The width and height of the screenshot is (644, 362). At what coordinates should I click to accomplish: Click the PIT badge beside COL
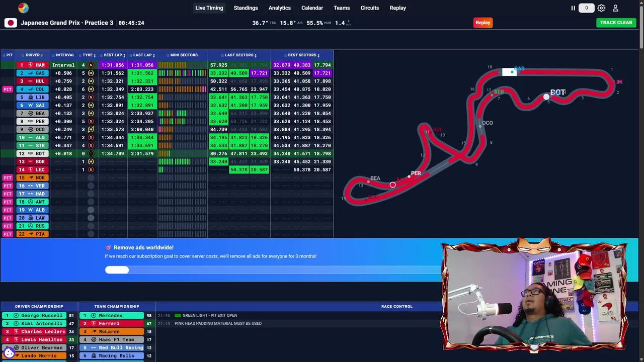[x=8, y=89]
